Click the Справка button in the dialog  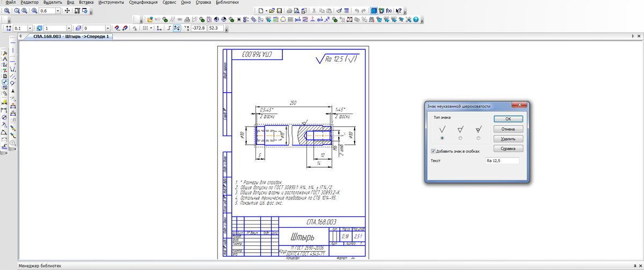coord(508,148)
